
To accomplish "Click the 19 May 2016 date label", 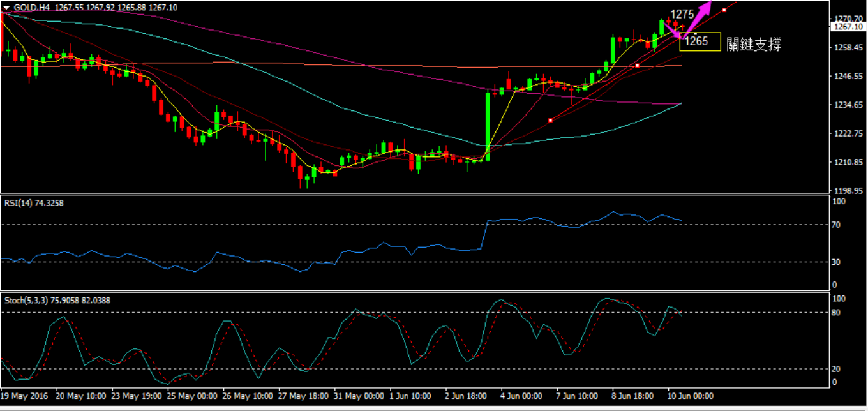I will click(26, 396).
